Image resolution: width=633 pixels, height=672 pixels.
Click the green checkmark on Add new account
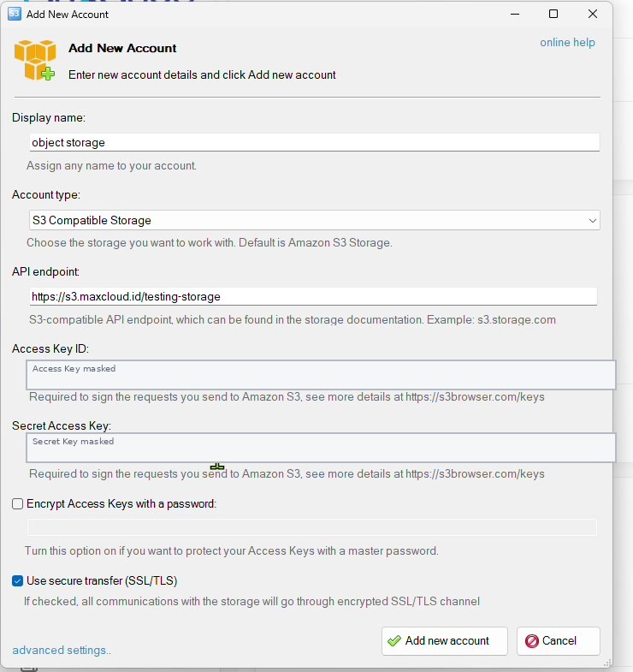pyautogui.click(x=394, y=641)
